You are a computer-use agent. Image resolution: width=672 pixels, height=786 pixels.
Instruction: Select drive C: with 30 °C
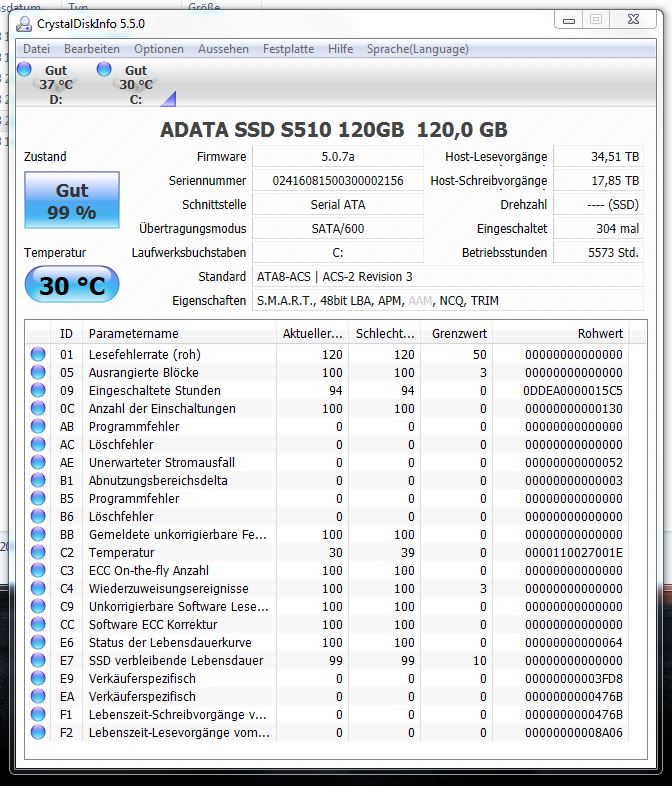[x=136, y=84]
